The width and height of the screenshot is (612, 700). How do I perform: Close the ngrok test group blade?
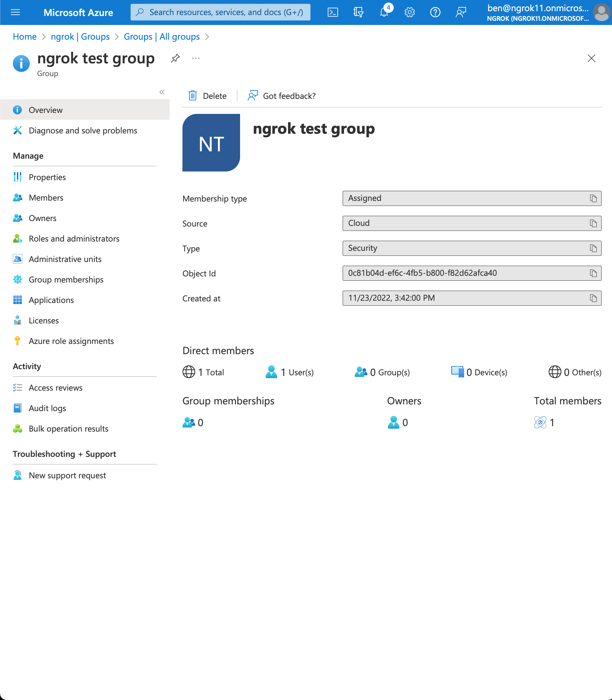point(592,58)
